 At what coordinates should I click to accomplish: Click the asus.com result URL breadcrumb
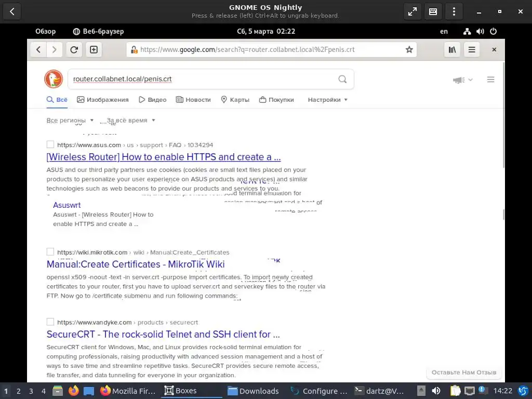tap(135, 145)
